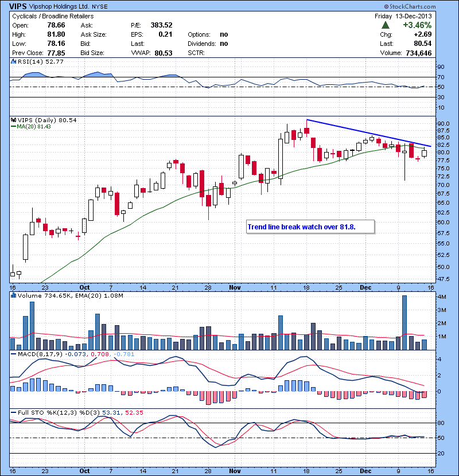Image resolution: width=459 pixels, height=476 pixels.
Task: Click the tallest volume bar in December
Action: [404, 323]
